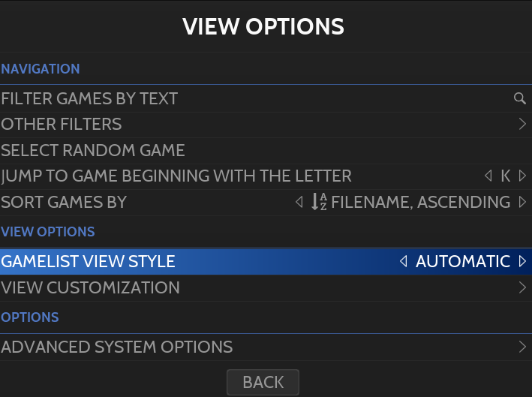Screen dimensions: 532x397
Task: Expand Advanced System Options chevron
Action: (x=523, y=347)
